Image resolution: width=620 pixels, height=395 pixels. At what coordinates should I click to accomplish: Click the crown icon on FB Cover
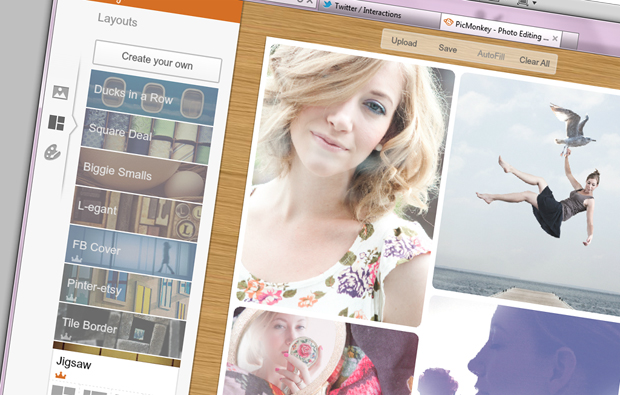(x=76, y=259)
